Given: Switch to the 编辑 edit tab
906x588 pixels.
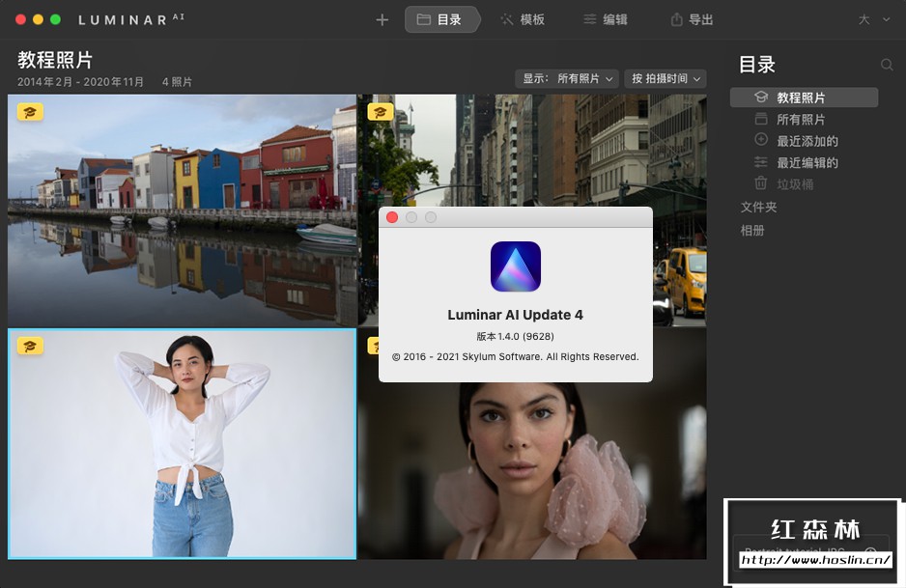Looking at the screenshot, I should click(x=606, y=19).
